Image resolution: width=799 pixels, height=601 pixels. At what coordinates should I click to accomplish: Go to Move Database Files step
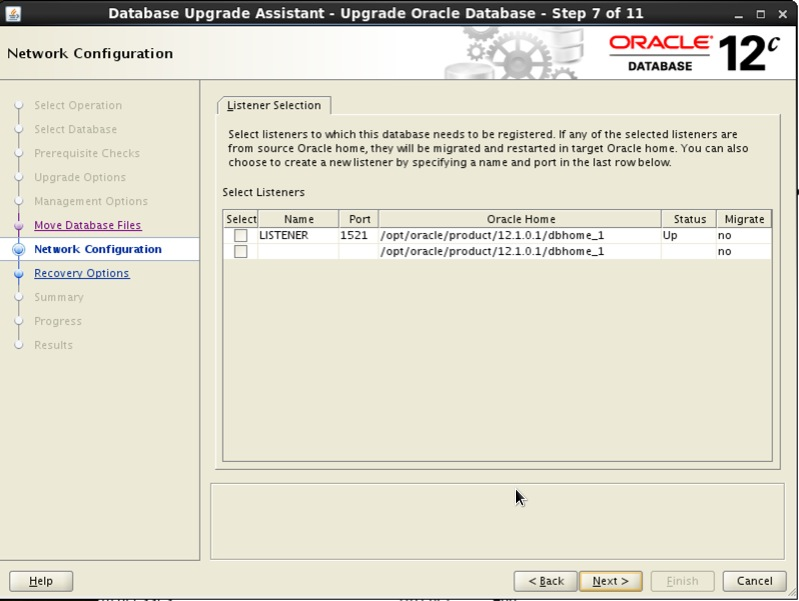pyautogui.click(x=88, y=225)
